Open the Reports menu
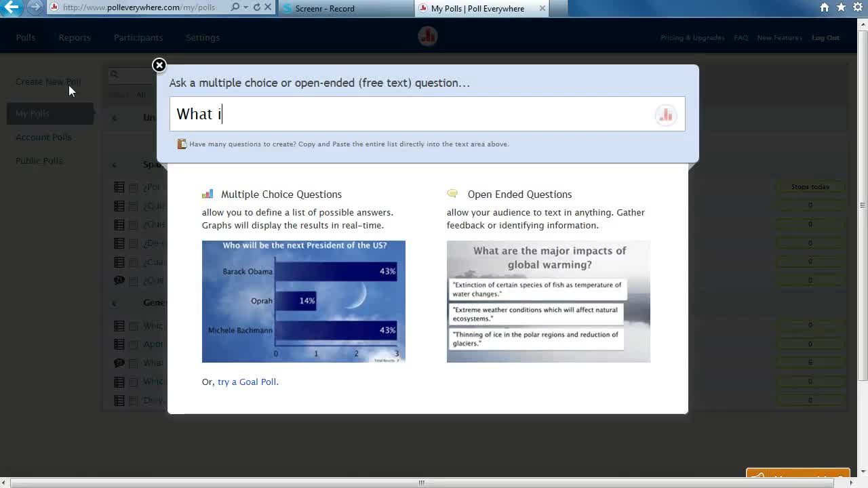This screenshot has height=488, width=868. point(75,37)
